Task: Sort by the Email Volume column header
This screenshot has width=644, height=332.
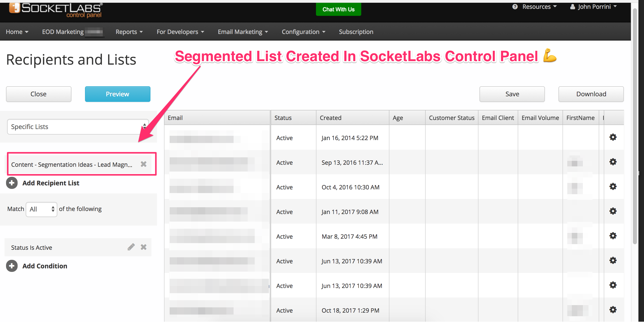Action: click(540, 118)
